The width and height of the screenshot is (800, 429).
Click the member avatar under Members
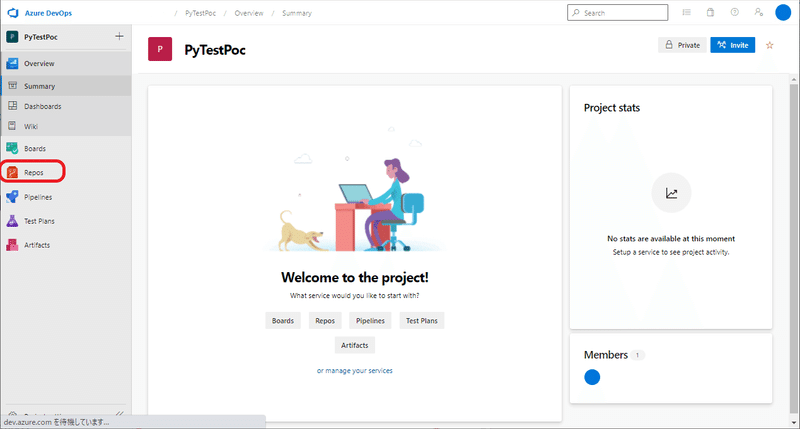pyautogui.click(x=592, y=377)
